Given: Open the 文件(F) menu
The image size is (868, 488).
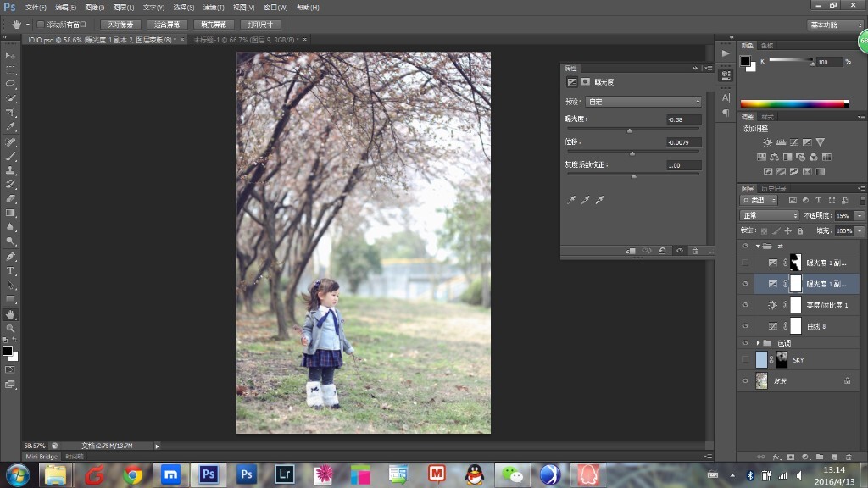Looking at the screenshot, I should (x=36, y=7).
